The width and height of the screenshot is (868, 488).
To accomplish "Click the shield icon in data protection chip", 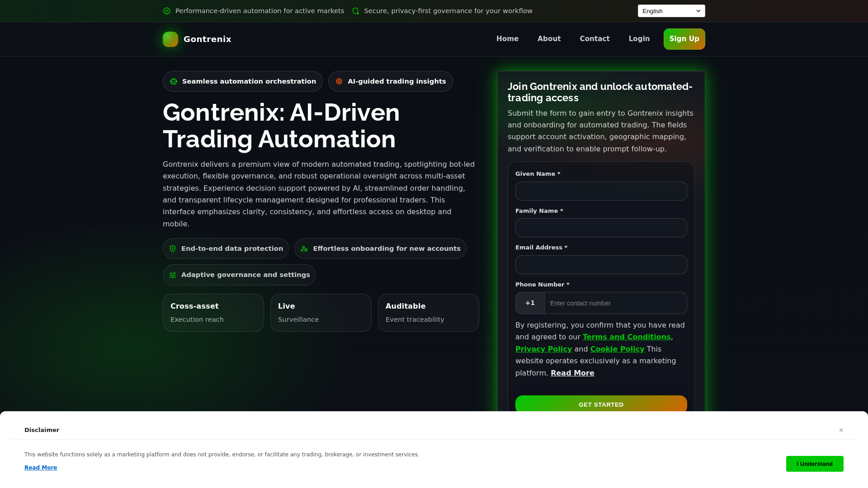I will coord(173,249).
